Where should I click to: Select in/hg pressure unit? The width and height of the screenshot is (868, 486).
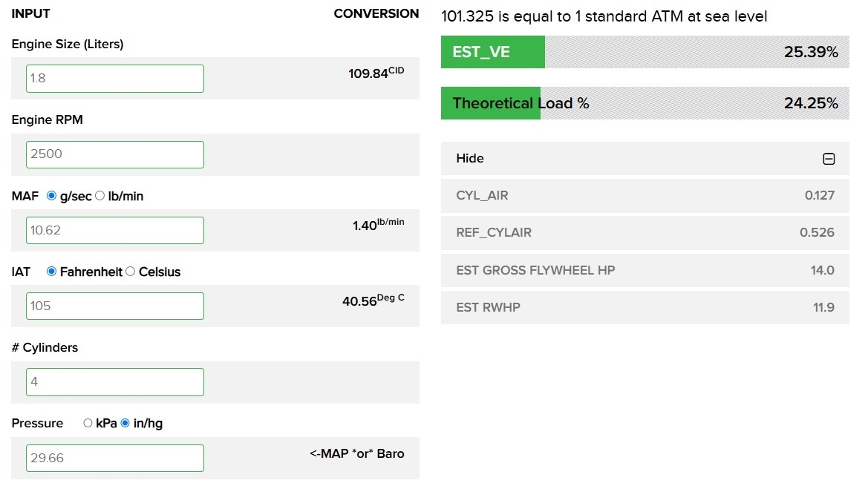(x=125, y=423)
